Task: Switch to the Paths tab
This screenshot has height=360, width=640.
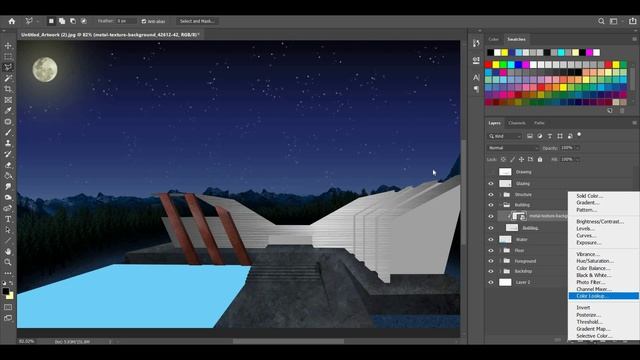Action: point(539,123)
